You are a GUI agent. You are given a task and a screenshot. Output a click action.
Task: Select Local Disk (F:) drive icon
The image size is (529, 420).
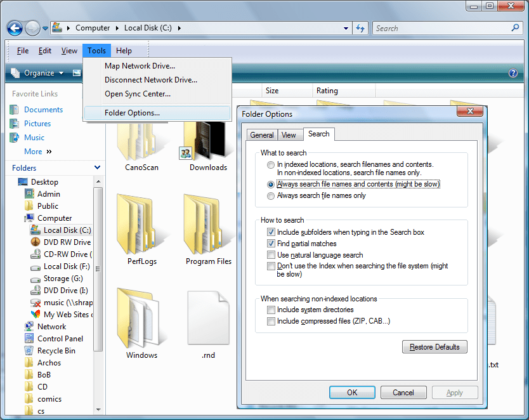(x=36, y=268)
